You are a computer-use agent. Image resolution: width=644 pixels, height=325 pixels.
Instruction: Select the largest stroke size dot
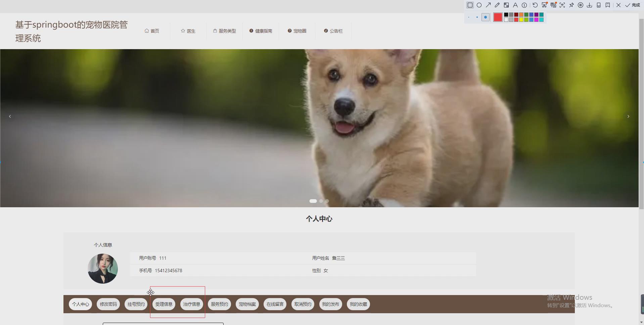pyautogui.click(x=486, y=17)
